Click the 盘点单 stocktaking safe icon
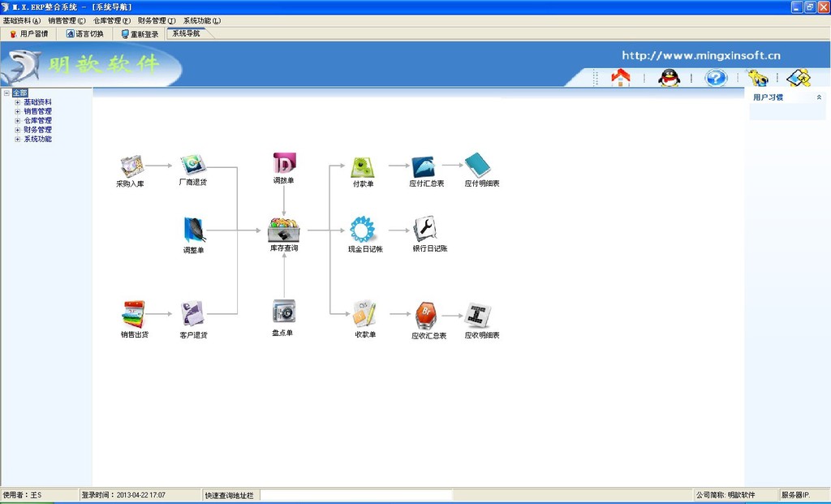Image resolution: width=831 pixels, height=504 pixels. [x=283, y=311]
